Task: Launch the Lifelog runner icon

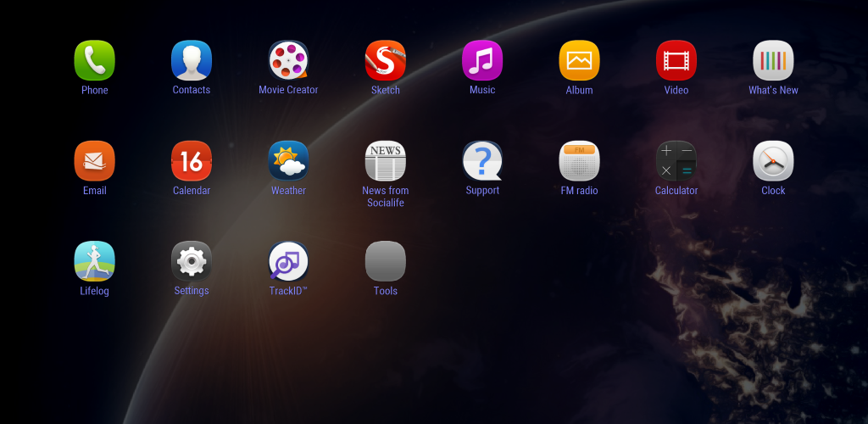Action: (95, 260)
